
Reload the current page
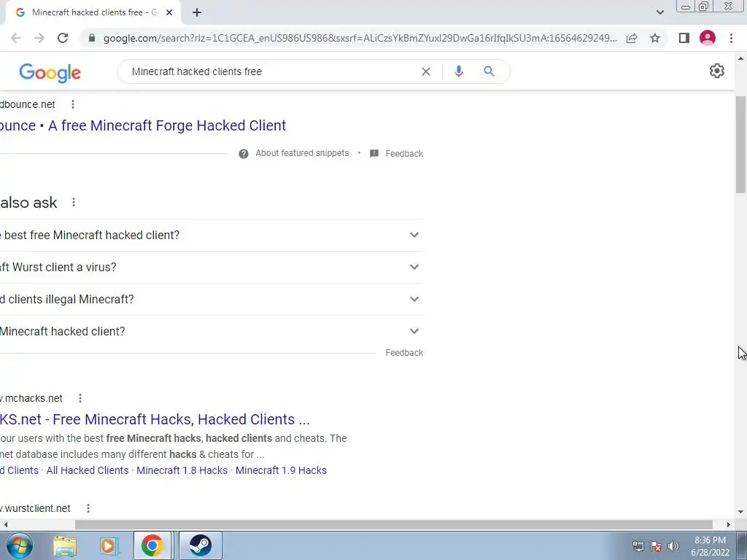pos(63,38)
